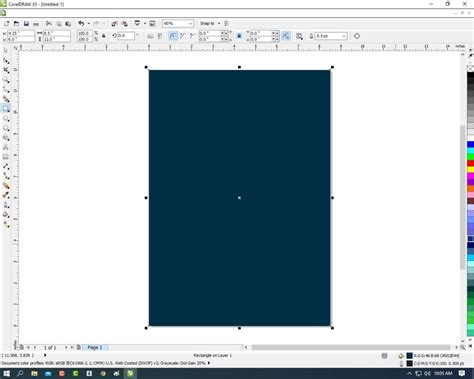Screen dimensions: 474x379
Task: Convert rectangle to curves
Action: 357,36
